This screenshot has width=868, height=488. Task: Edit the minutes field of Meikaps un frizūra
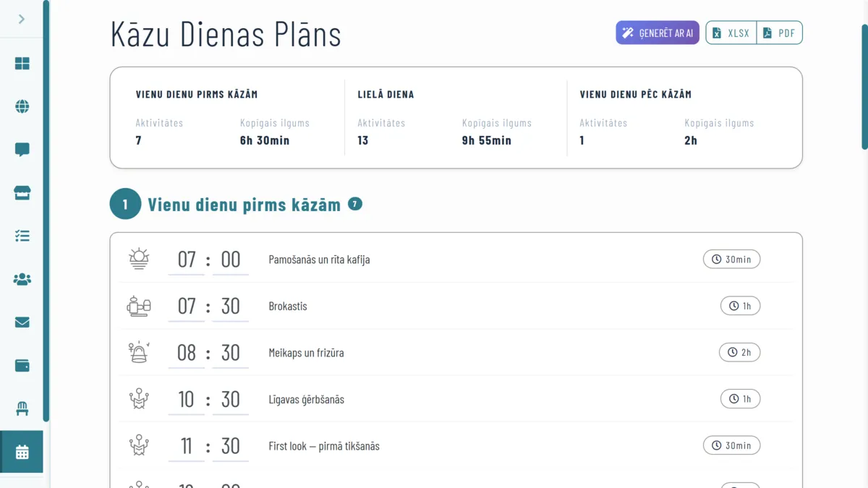(x=231, y=353)
